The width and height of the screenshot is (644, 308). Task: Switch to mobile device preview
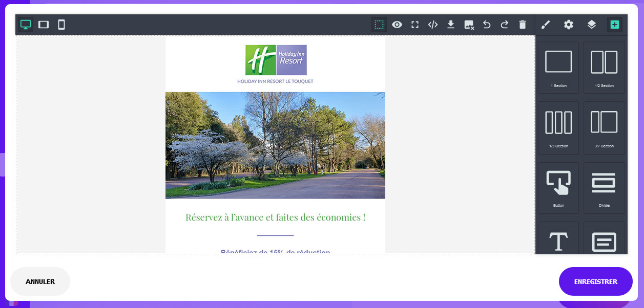pyautogui.click(x=61, y=25)
